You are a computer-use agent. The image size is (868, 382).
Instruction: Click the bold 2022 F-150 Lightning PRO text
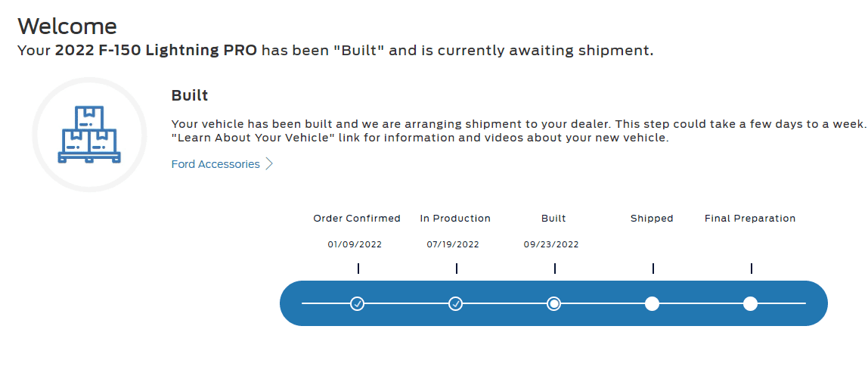coord(156,51)
